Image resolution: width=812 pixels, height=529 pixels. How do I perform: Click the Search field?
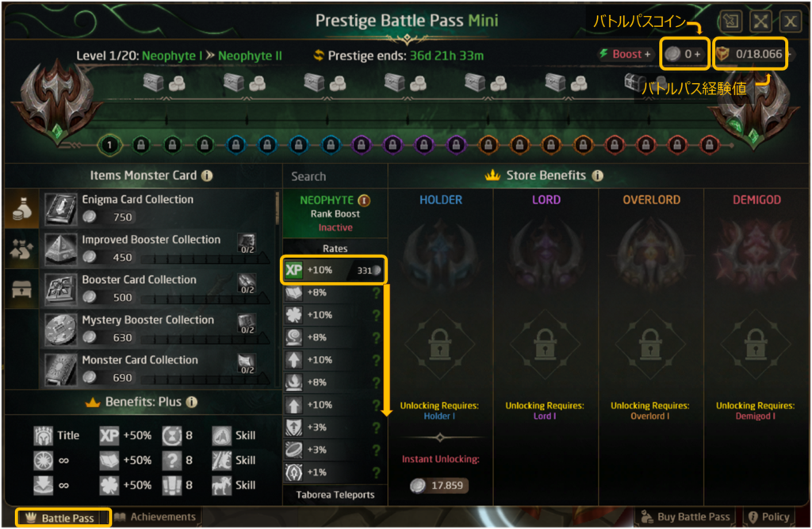tap(334, 176)
